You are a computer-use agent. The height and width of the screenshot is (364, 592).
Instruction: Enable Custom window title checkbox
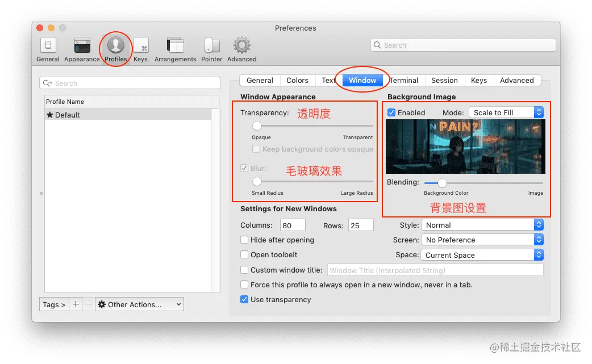[244, 270]
